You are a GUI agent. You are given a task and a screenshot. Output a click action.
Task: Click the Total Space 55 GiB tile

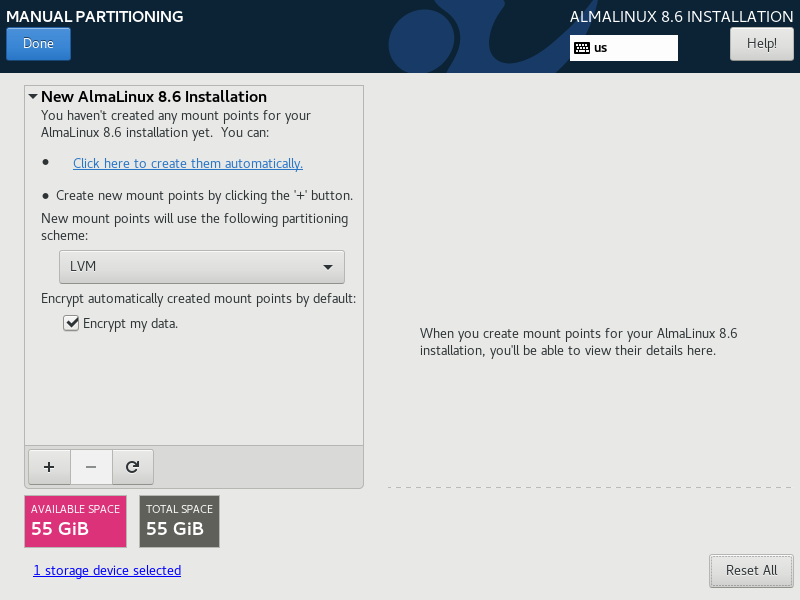180,521
